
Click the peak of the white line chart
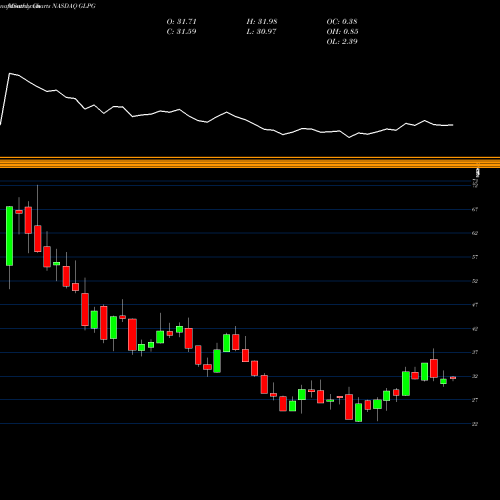click(x=10, y=73)
